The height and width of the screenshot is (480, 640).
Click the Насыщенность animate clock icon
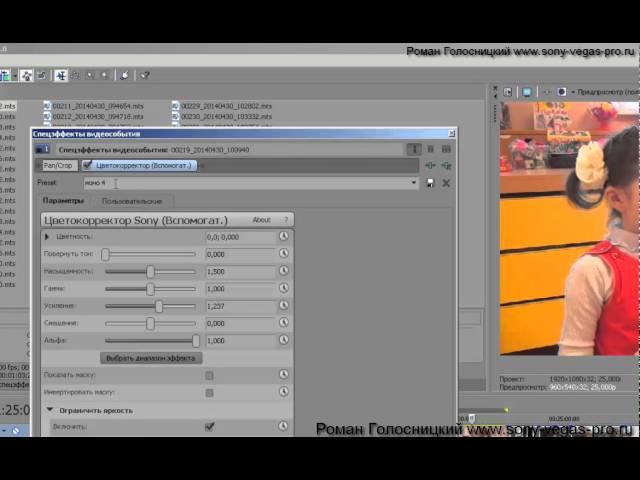[284, 271]
